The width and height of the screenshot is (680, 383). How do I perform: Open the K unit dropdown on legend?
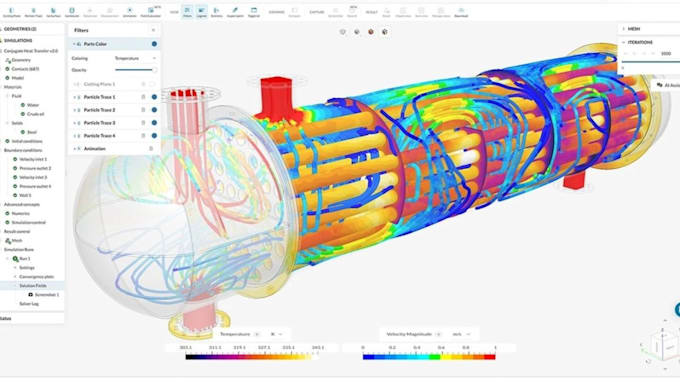coord(276,334)
